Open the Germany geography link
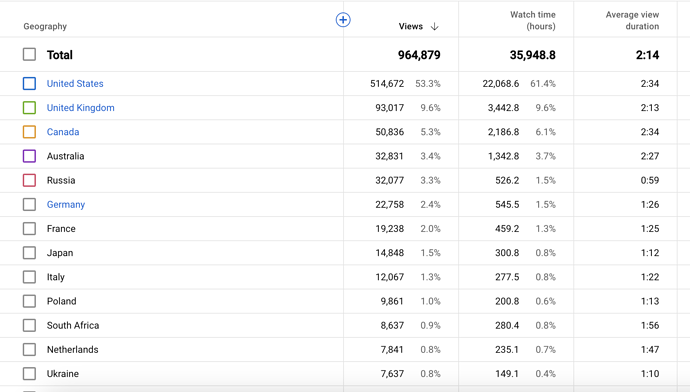The image size is (690, 392). (x=66, y=205)
